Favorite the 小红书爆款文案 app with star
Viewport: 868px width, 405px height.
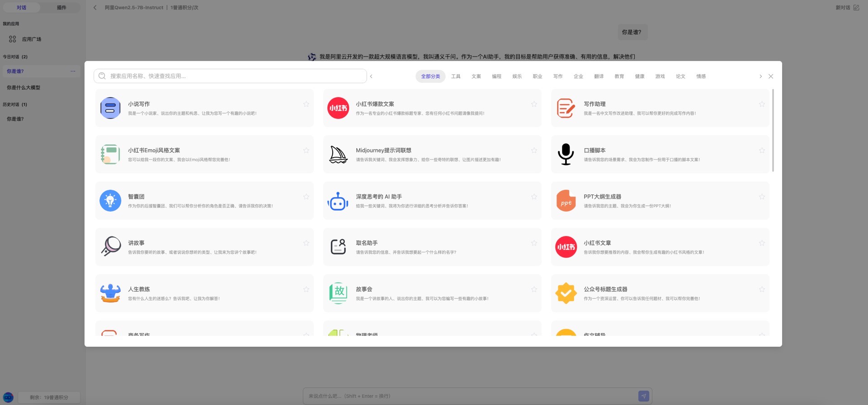[x=534, y=104]
